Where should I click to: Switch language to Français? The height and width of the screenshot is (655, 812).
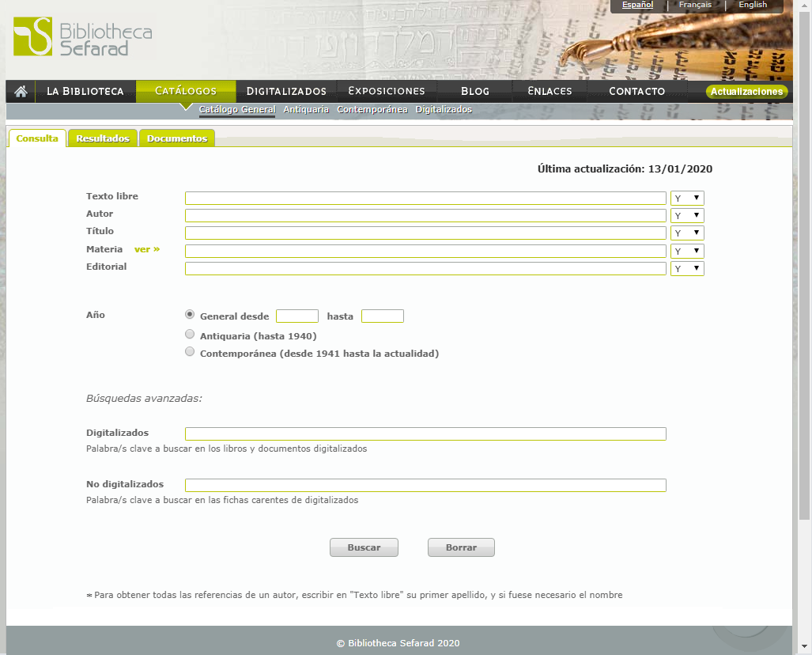click(695, 5)
